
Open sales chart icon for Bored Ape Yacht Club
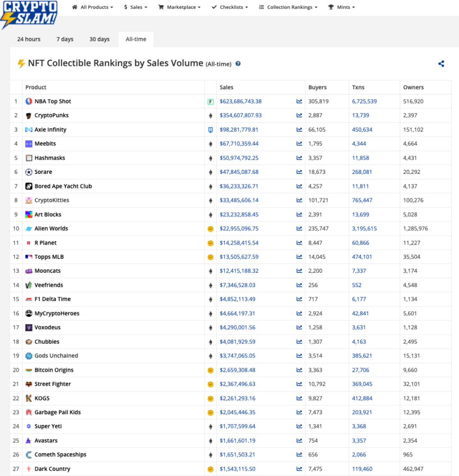(x=299, y=186)
